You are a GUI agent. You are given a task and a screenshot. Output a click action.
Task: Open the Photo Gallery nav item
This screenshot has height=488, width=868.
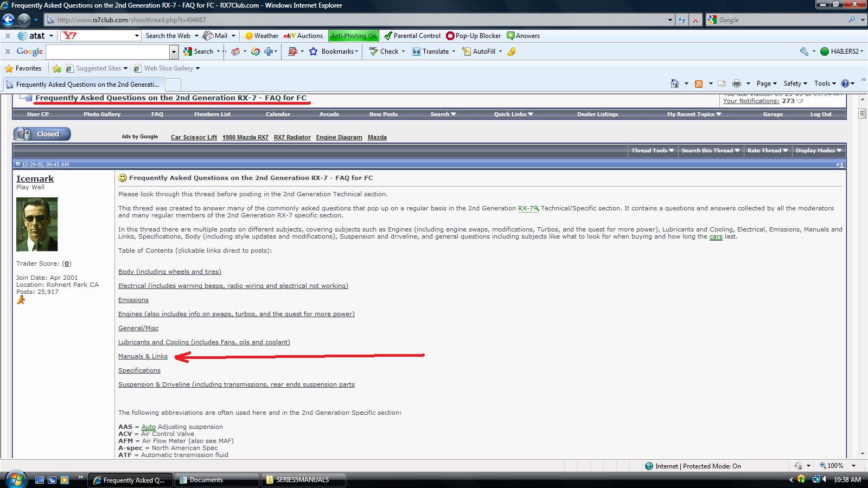(x=102, y=114)
